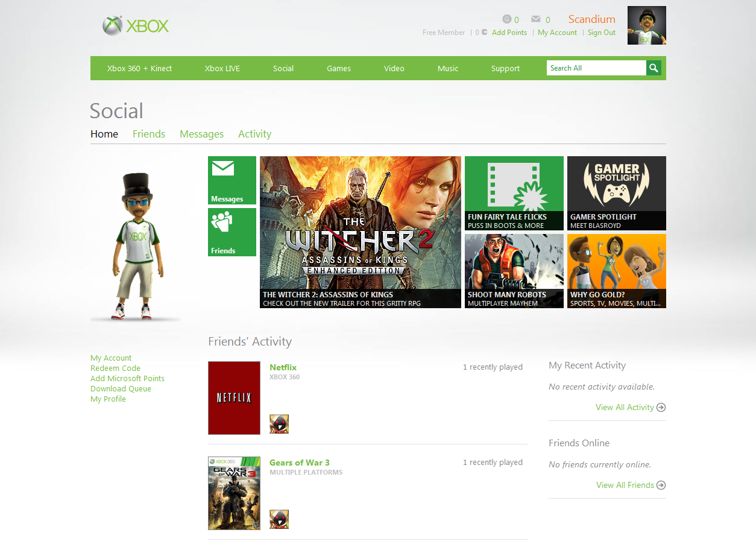Image resolution: width=756 pixels, height=550 pixels.
Task: Click the Gears of War 3 box art
Action: [x=234, y=493]
